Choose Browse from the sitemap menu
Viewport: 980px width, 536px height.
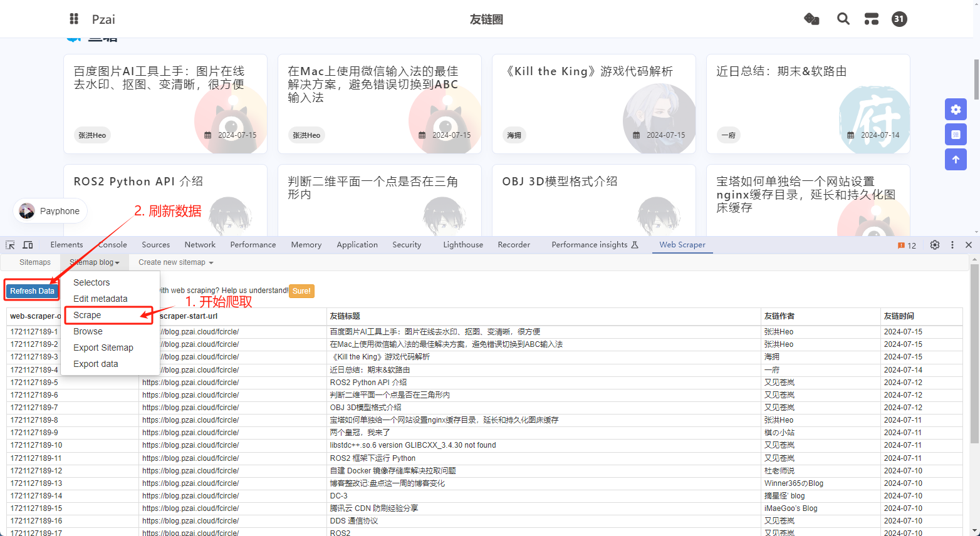(88, 331)
